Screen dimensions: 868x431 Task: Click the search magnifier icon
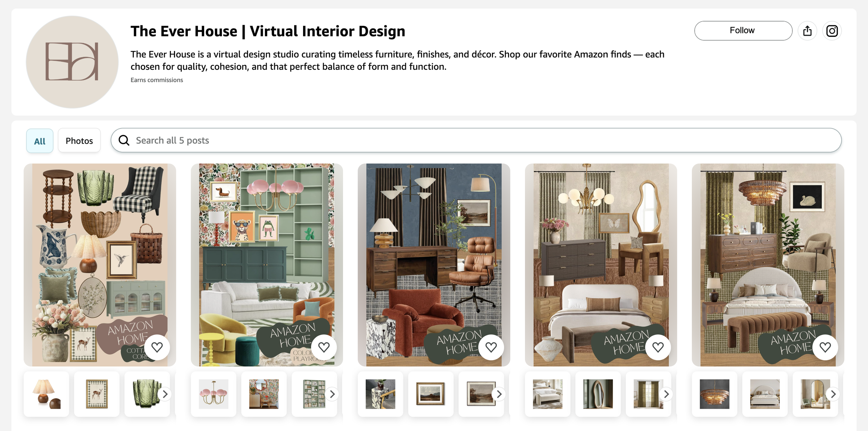[124, 140]
